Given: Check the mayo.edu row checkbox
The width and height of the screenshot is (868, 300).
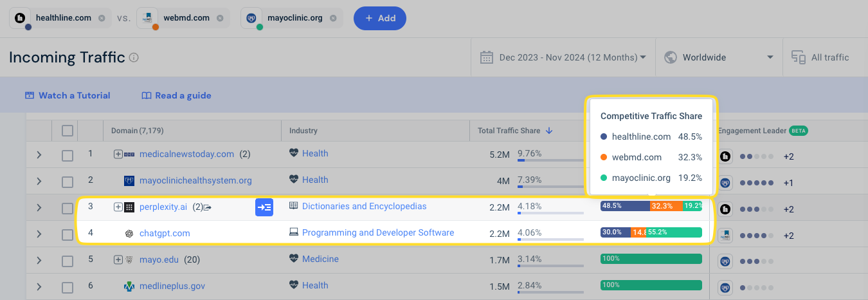Looking at the screenshot, I should click(68, 261).
